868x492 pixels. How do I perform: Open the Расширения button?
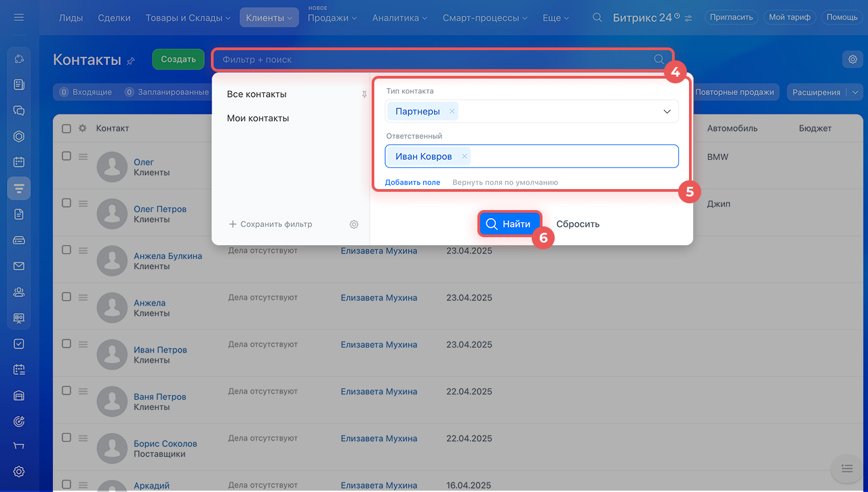click(816, 92)
